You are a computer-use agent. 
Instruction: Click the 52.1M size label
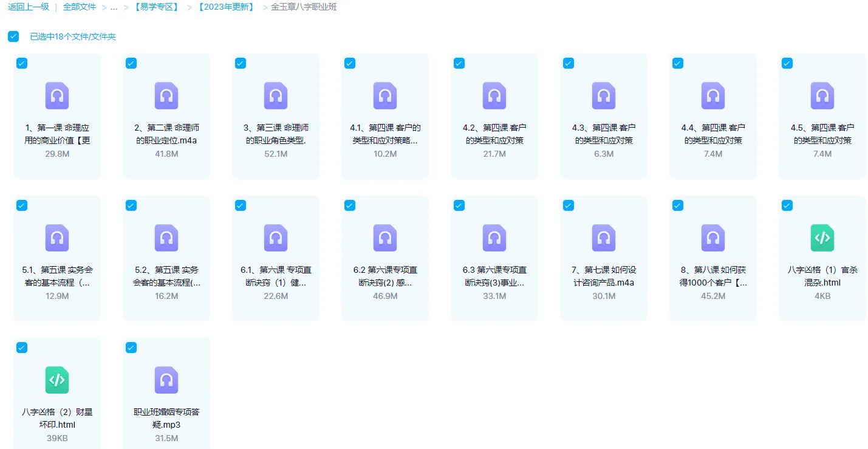tap(276, 154)
